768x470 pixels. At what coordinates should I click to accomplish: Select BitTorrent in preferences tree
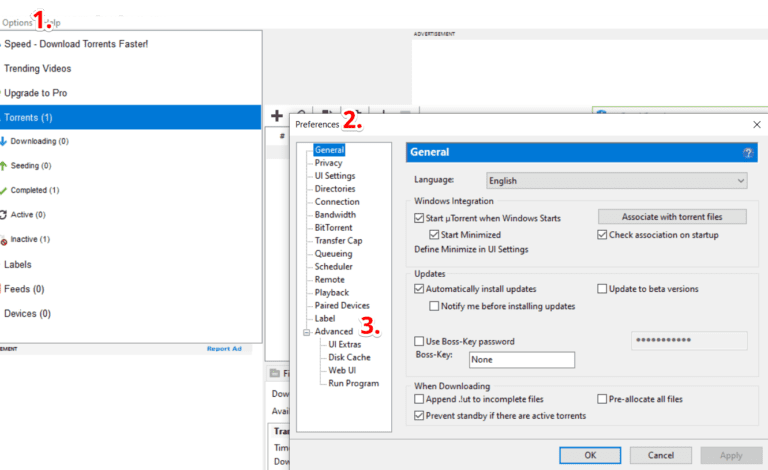tap(334, 228)
